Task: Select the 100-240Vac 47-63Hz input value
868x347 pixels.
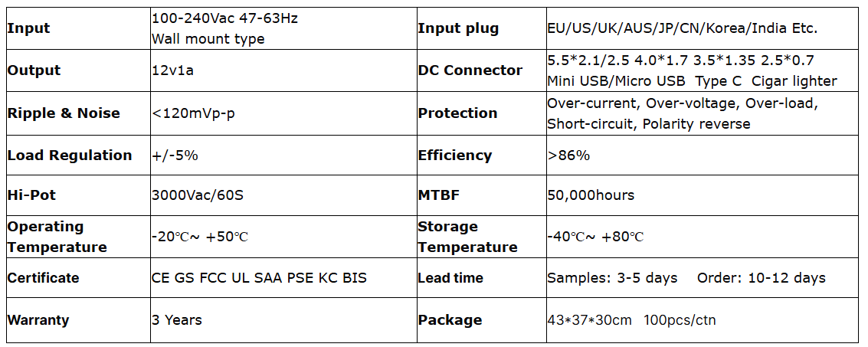Action: (224, 18)
